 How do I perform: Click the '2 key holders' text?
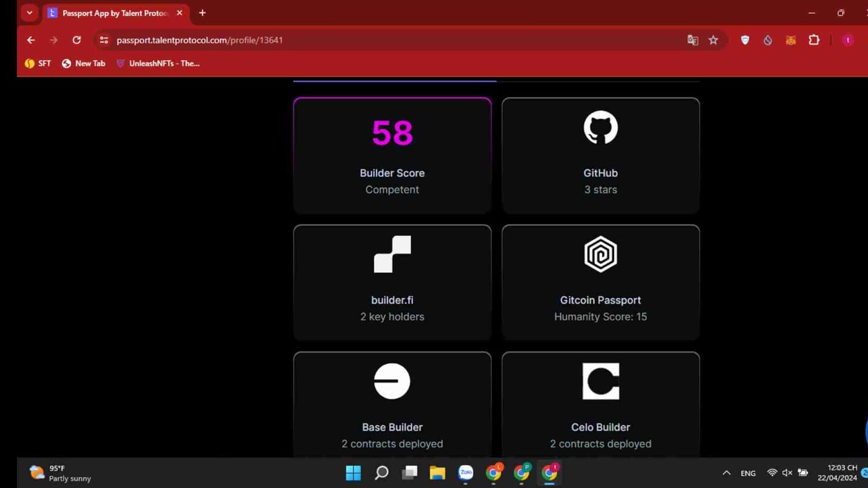(x=392, y=317)
